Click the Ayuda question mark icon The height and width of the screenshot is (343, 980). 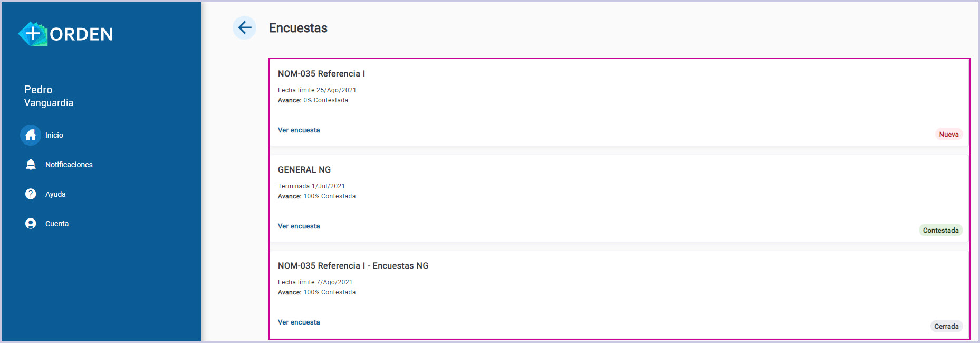(31, 194)
